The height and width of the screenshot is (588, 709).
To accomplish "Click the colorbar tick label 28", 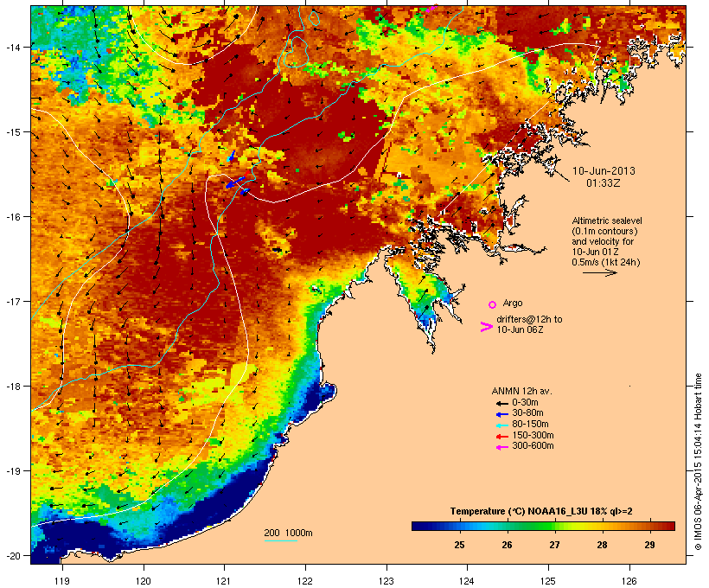I will [x=602, y=545].
